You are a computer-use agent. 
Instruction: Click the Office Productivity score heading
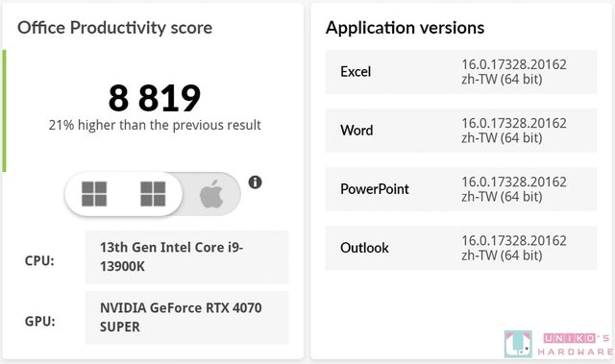115,28
